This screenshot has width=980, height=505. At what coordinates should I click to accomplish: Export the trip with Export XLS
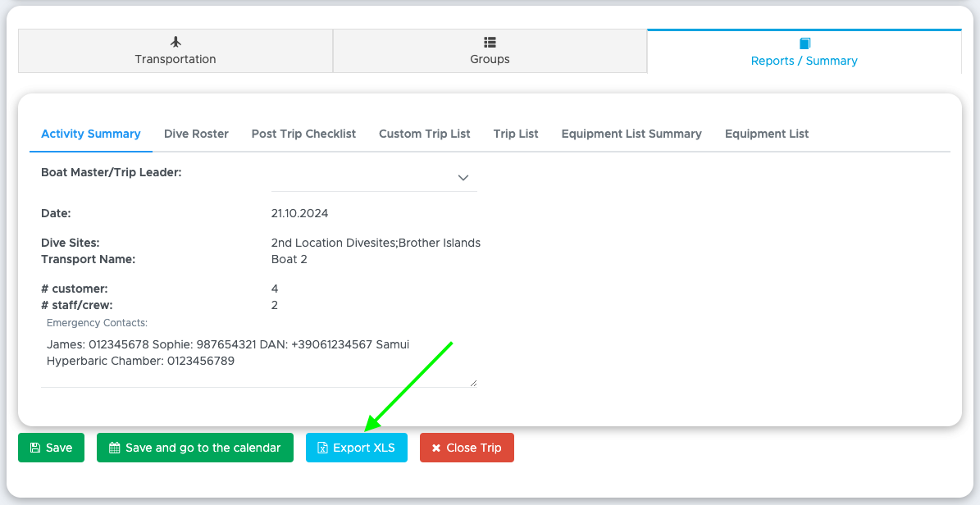pos(356,448)
